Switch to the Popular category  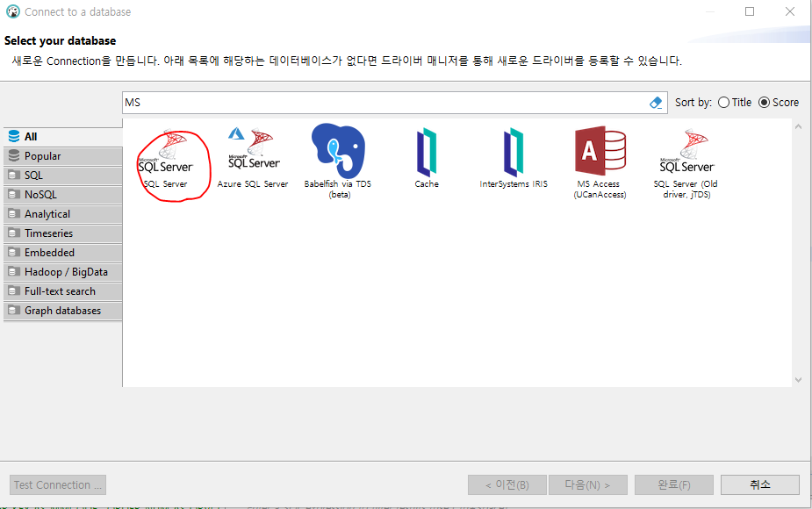point(62,156)
